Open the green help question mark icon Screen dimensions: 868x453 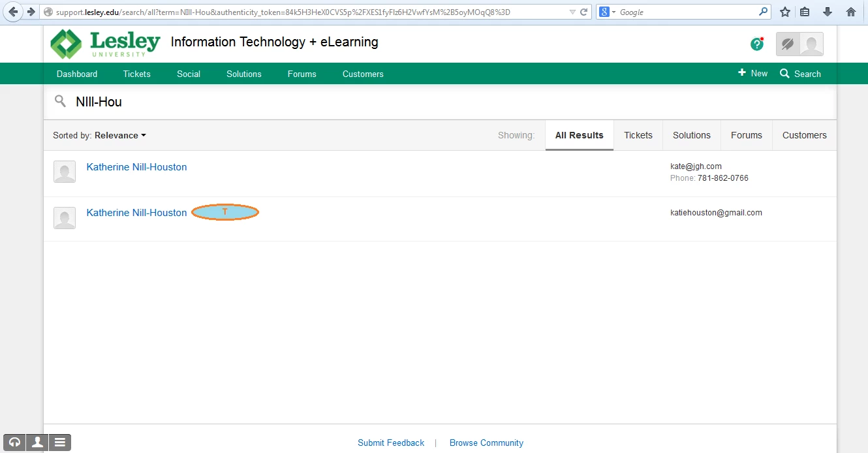coord(757,44)
